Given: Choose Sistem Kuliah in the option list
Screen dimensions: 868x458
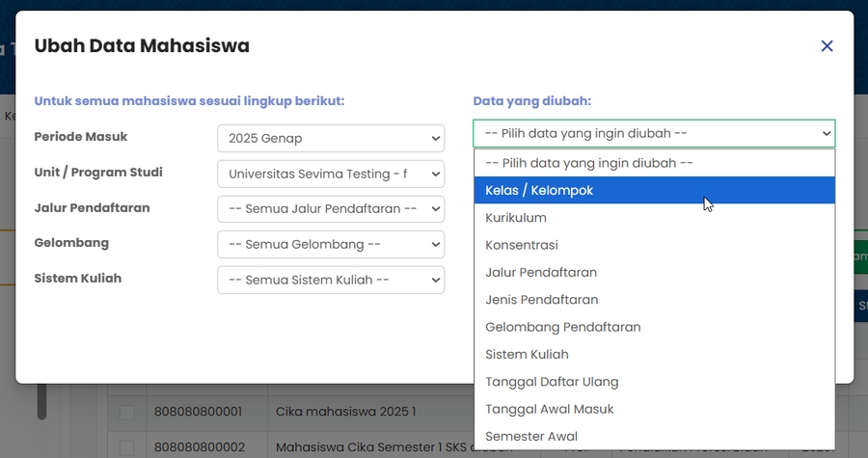Looking at the screenshot, I should pyautogui.click(x=654, y=354).
